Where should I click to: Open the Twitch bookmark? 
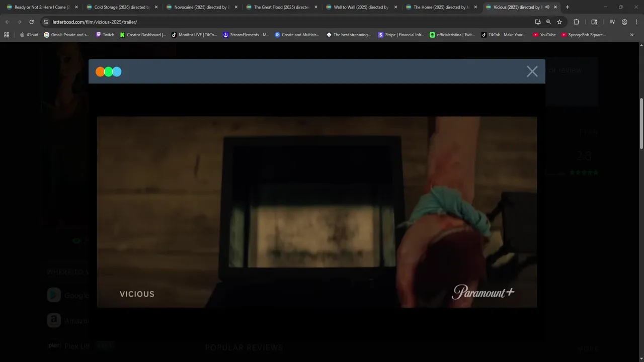pos(105,35)
